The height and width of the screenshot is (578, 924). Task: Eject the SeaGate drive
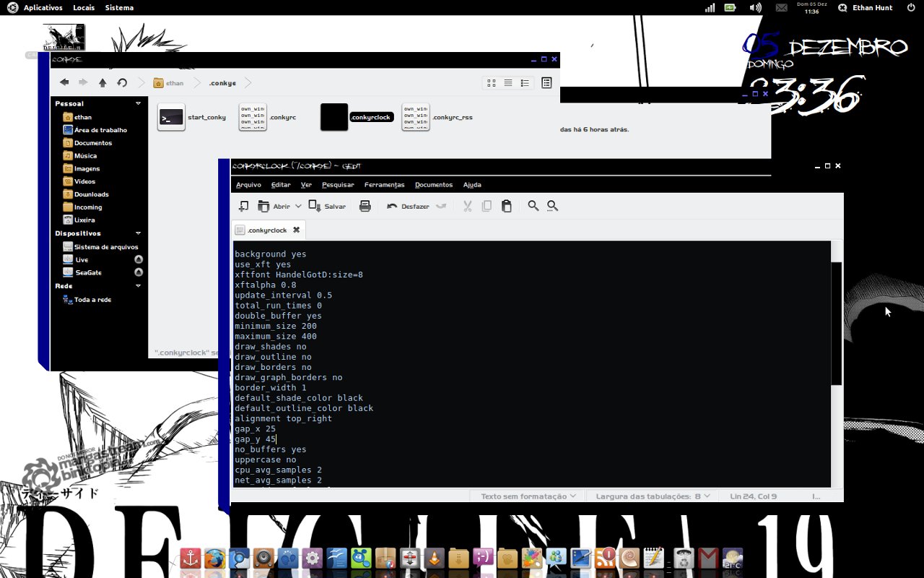click(139, 272)
